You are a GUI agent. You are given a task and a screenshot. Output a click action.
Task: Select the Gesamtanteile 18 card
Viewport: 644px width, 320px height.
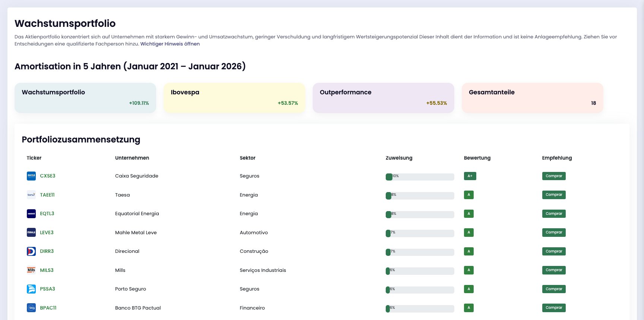click(533, 98)
